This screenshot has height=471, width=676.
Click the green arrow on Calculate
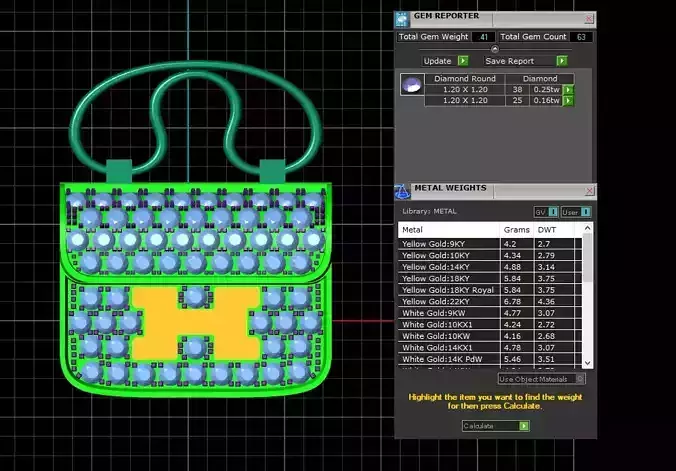[524, 426]
